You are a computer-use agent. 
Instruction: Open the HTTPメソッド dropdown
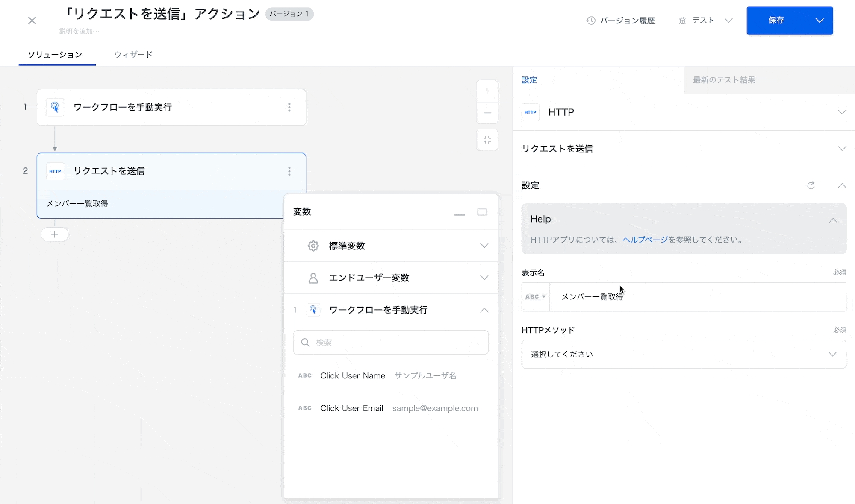point(683,354)
